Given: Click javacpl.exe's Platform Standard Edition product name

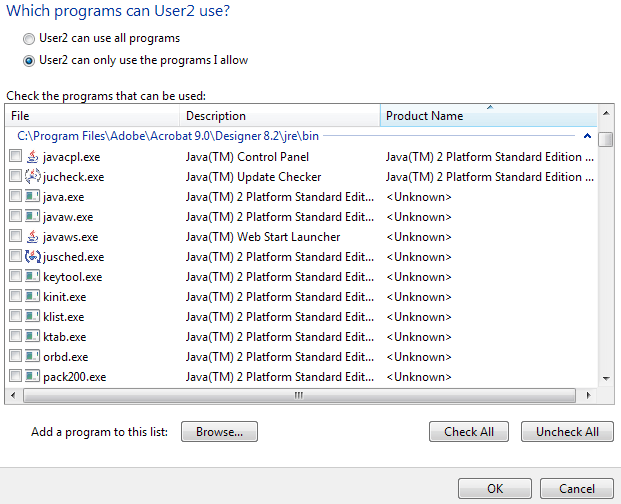Looking at the screenshot, I should [490, 157].
